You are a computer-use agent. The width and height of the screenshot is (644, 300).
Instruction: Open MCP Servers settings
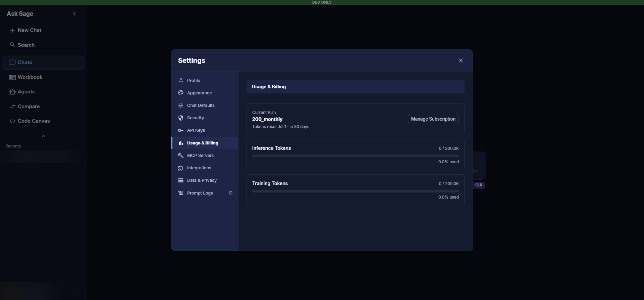tap(205, 156)
